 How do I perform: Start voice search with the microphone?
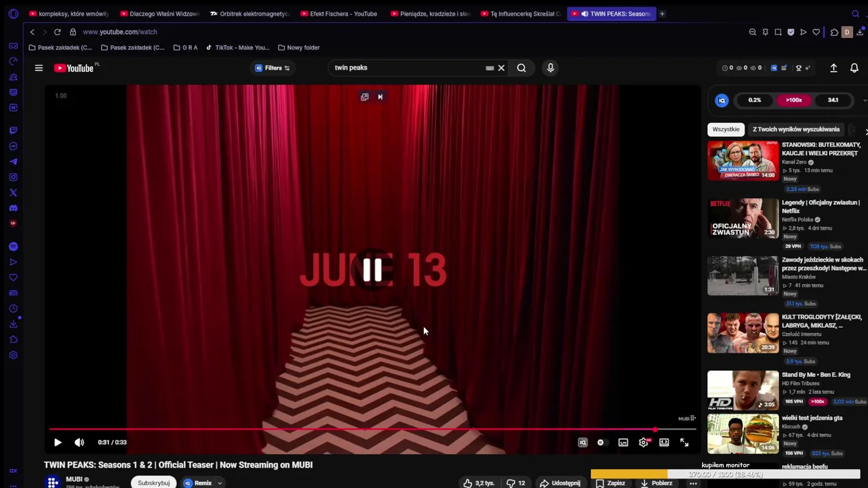550,68
